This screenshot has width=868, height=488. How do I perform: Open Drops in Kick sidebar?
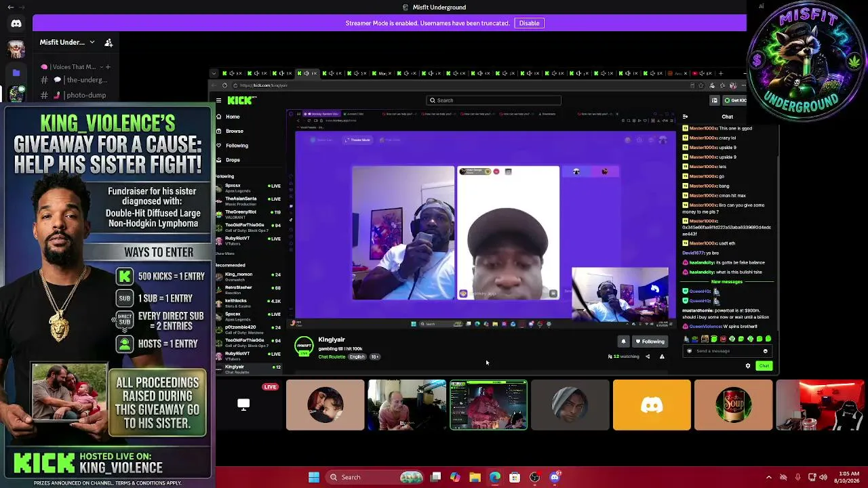click(233, 160)
